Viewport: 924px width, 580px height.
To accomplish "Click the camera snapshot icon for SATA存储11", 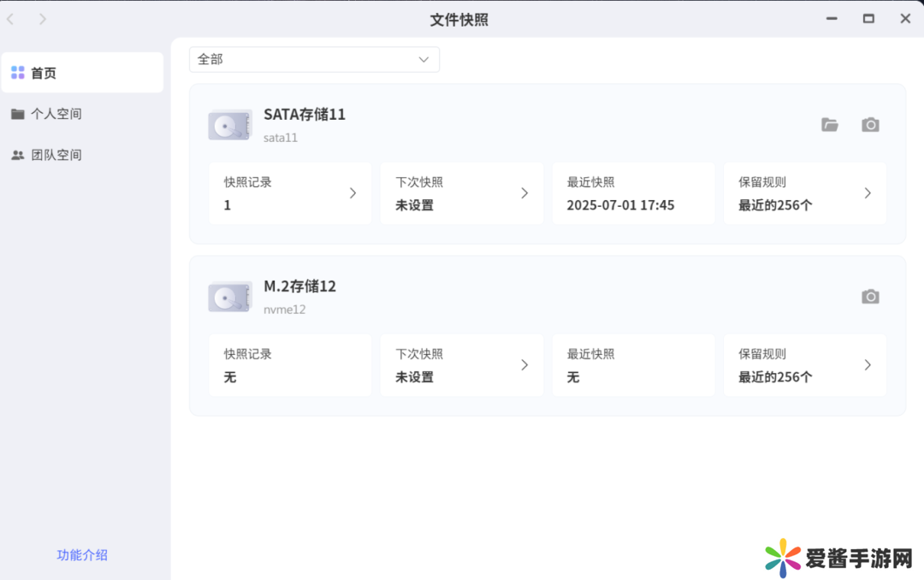I will (x=870, y=125).
